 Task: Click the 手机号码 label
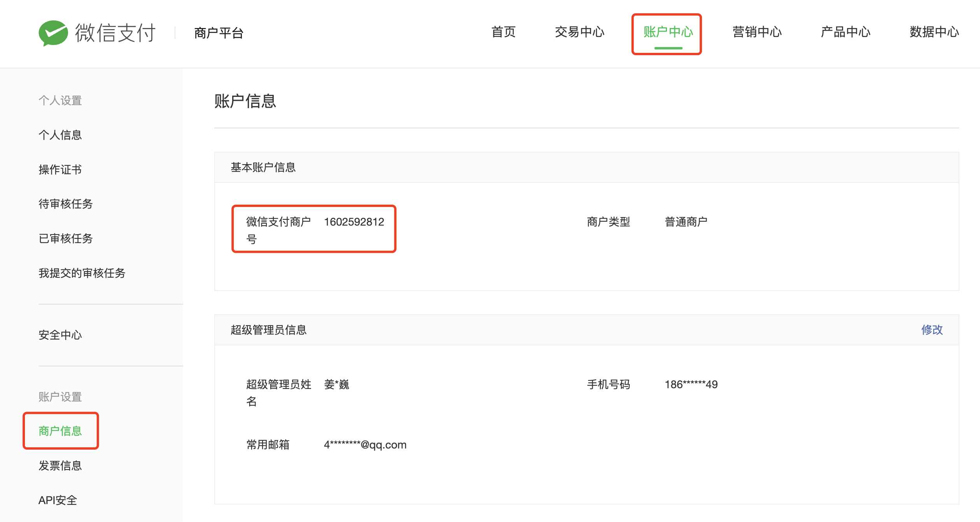608,384
